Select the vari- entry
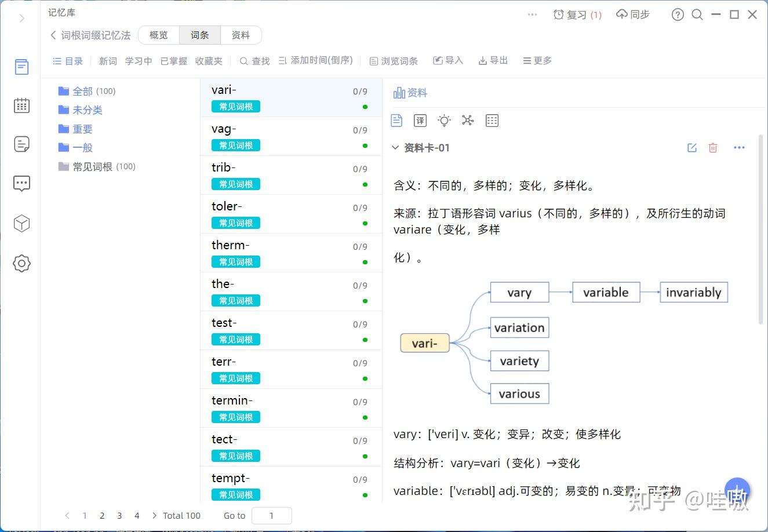 click(291, 97)
